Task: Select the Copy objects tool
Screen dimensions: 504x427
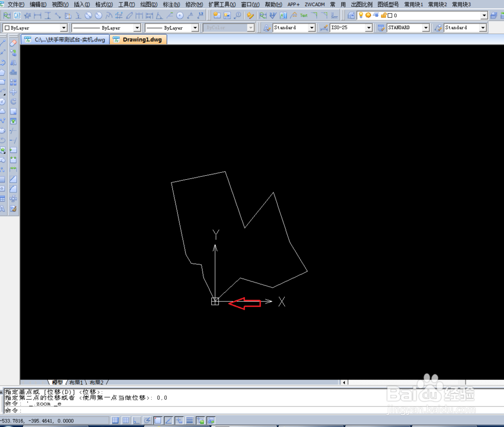Action: click(x=13, y=53)
